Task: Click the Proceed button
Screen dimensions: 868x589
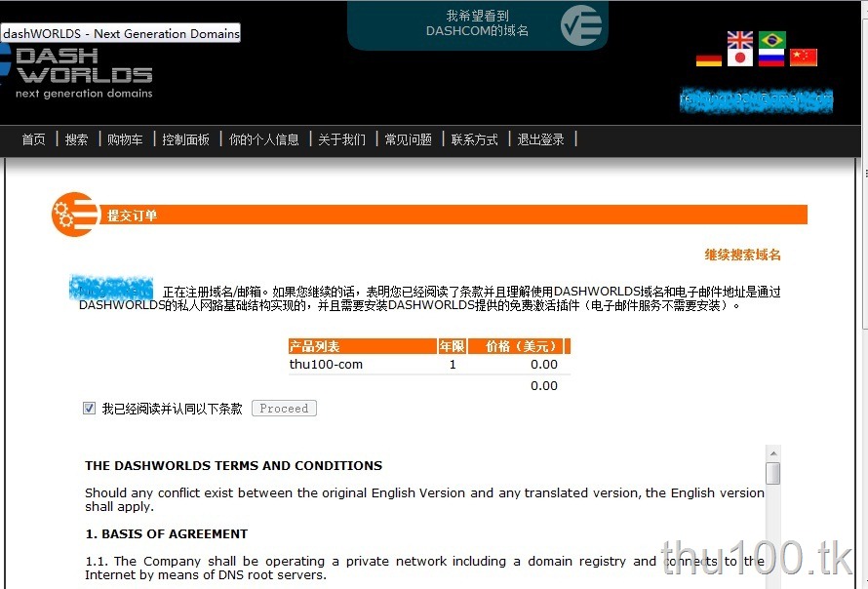Action: (x=284, y=408)
